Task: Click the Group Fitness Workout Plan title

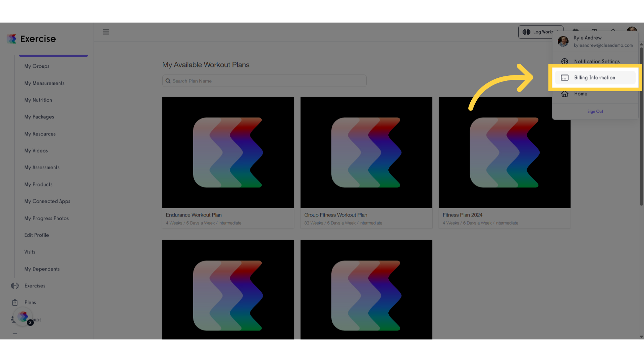Action: [336, 215]
